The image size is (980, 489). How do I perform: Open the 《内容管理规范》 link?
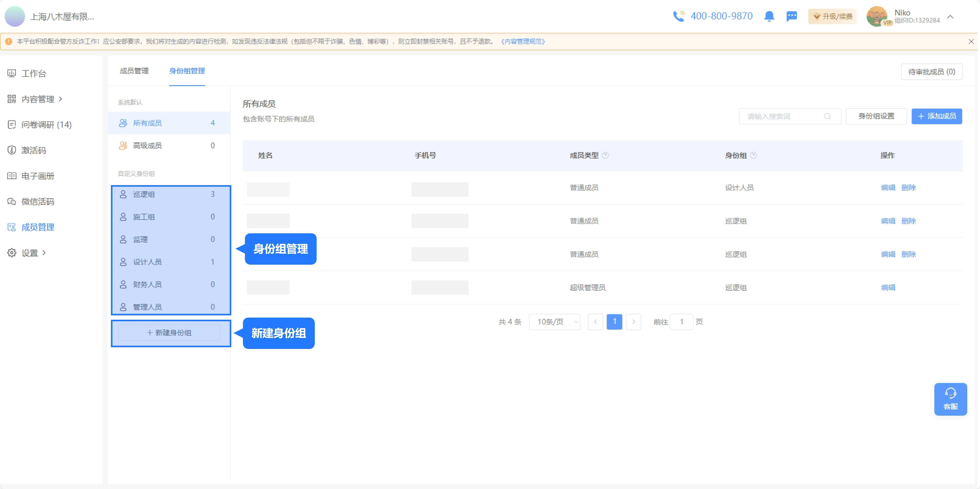[523, 41]
